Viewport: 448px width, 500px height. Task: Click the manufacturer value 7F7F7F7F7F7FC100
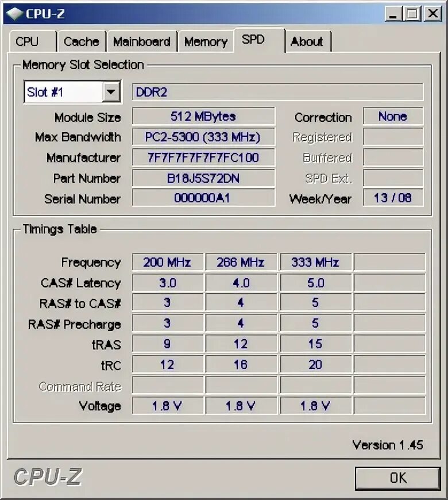[x=203, y=157]
